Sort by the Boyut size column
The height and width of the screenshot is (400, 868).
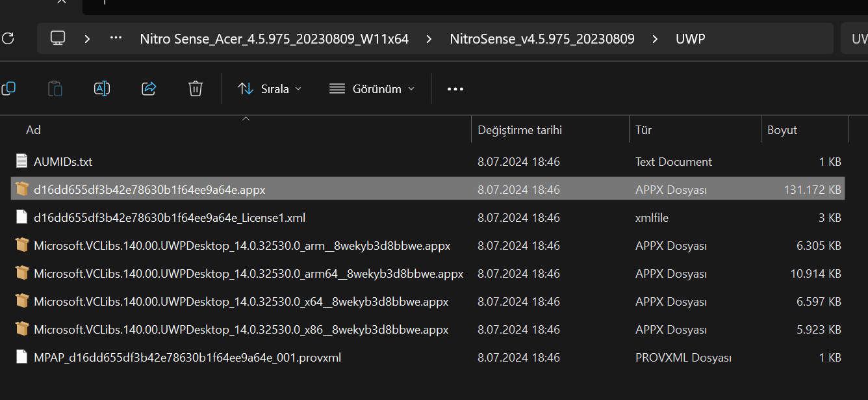click(x=782, y=130)
